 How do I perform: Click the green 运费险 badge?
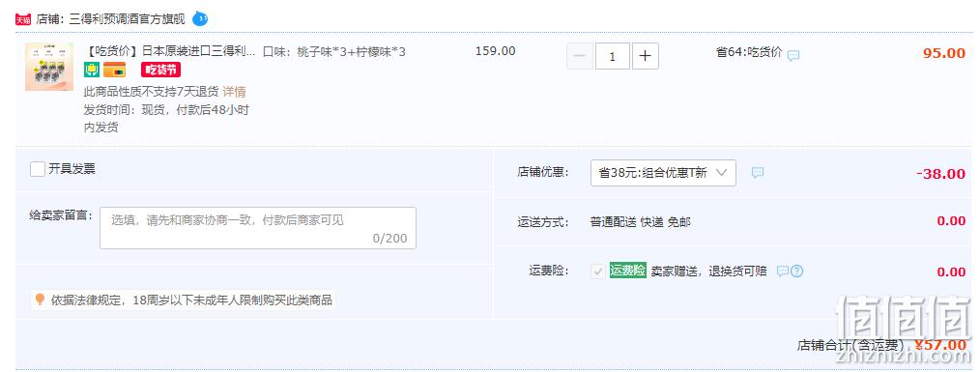[627, 271]
